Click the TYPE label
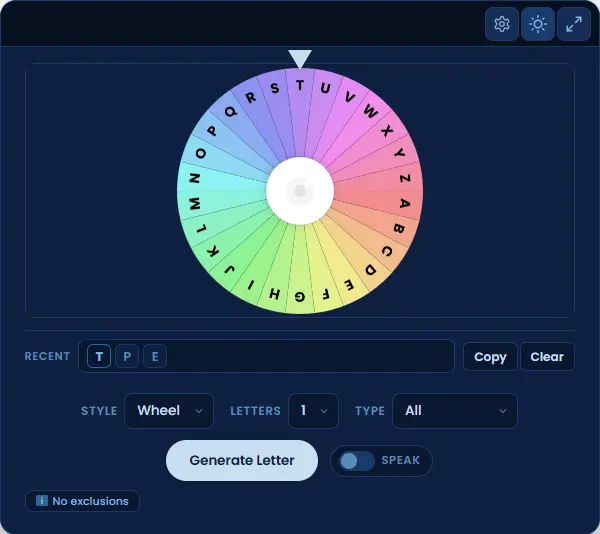This screenshot has height=534, width=600. point(370,411)
